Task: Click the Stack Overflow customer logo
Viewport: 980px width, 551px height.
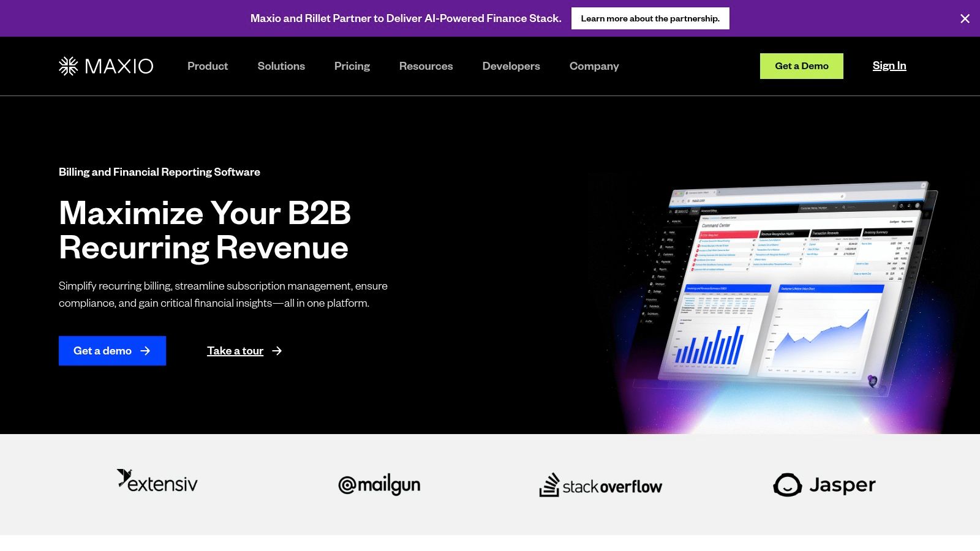Action: (x=600, y=485)
